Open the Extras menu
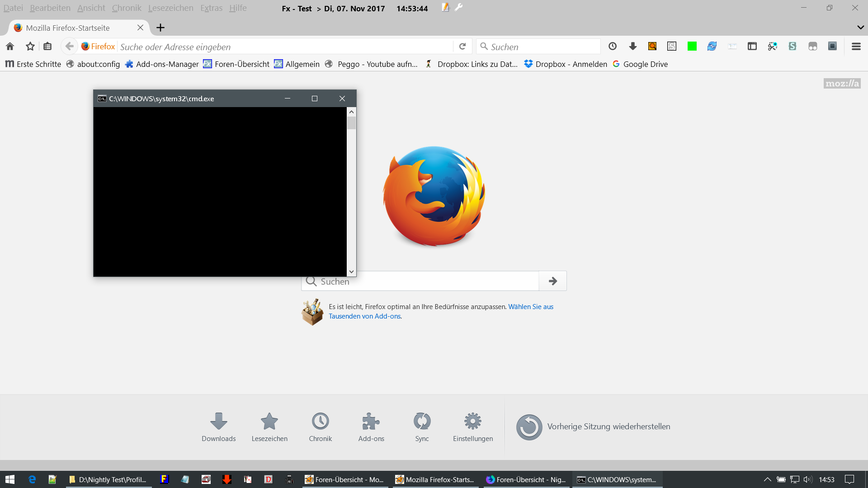The image size is (868, 488). 211,8
